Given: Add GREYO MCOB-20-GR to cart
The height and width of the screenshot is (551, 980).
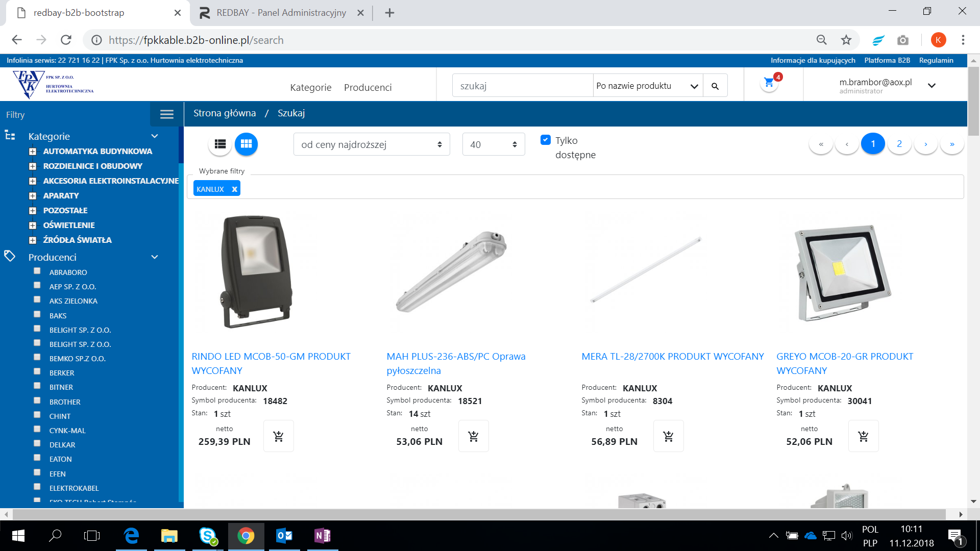Looking at the screenshot, I should [863, 436].
